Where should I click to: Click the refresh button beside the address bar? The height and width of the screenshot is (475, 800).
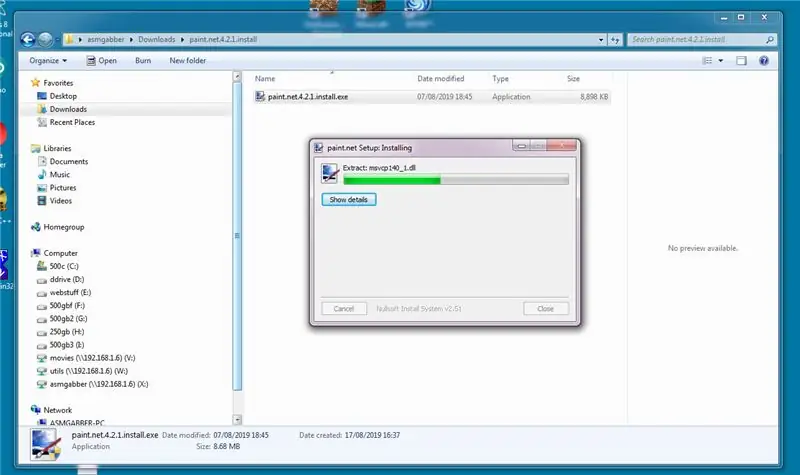point(615,40)
